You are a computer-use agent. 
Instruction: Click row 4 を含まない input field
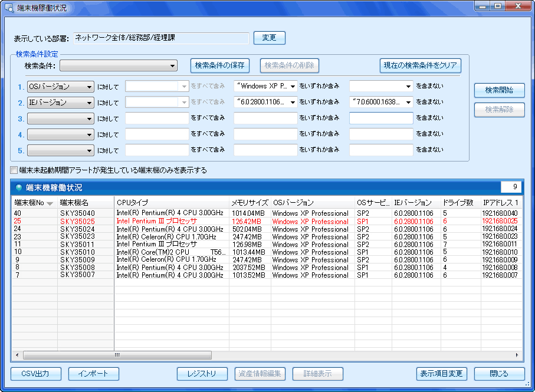point(381,134)
